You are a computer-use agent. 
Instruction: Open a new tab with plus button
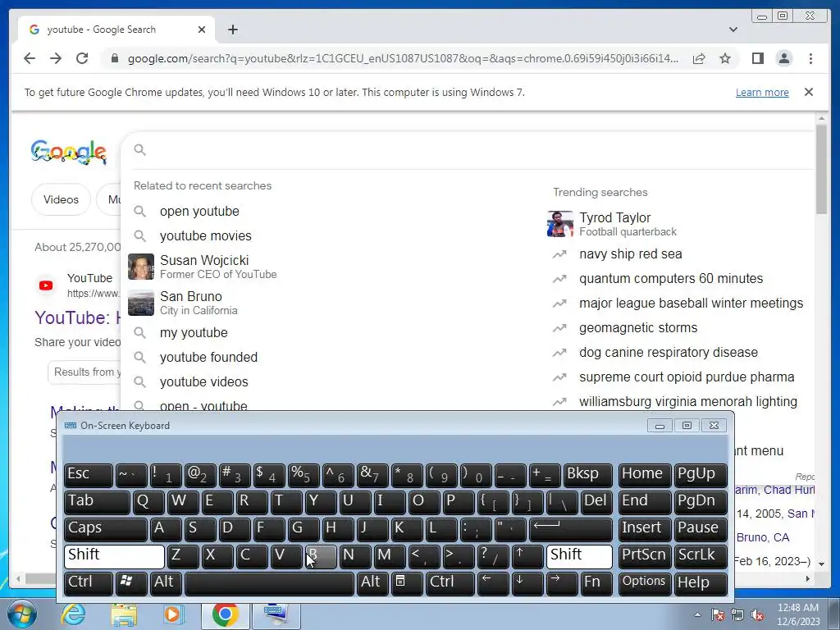pyautogui.click(x=232, y=30)
